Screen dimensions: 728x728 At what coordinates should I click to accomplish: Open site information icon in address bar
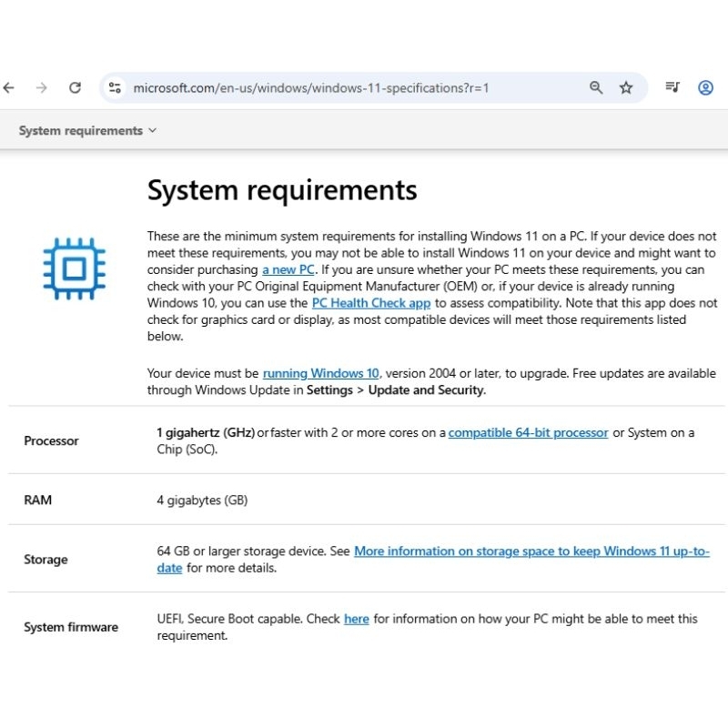point(115,88)
